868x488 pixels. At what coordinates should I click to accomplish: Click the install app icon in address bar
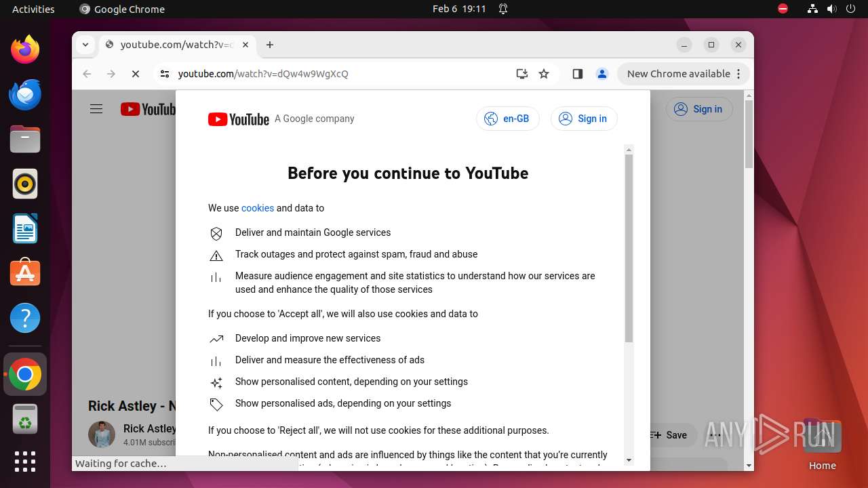pyautogui.click(x=522, y=74)
